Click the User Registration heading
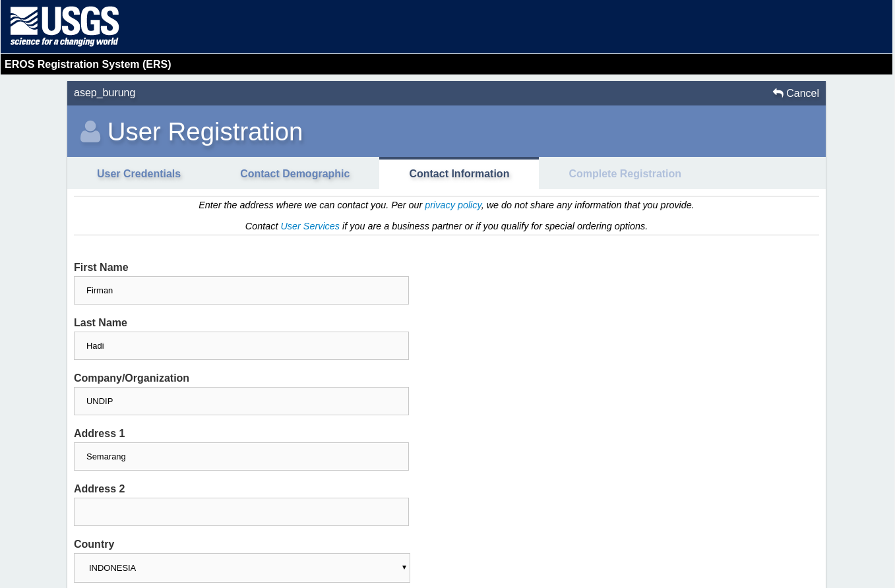Image resolution: width=895 pixels, height=588 pixels. coord(205,132)
